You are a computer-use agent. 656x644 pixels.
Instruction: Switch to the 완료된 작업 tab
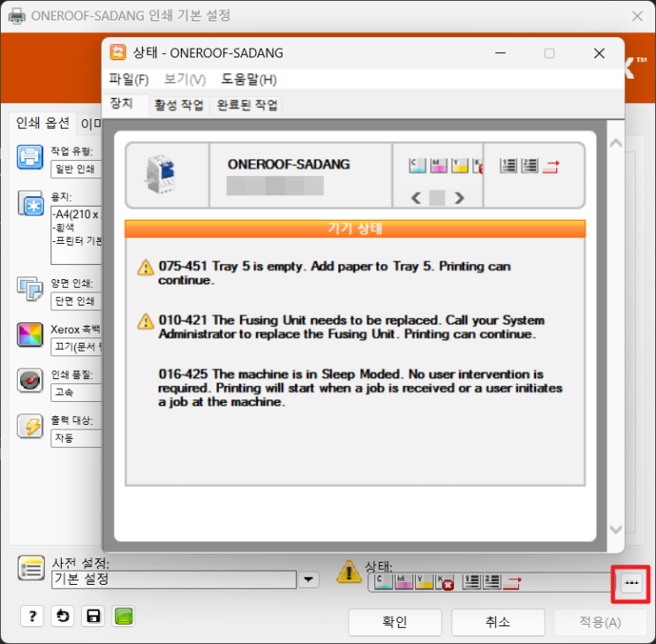[x=247, y=104]
